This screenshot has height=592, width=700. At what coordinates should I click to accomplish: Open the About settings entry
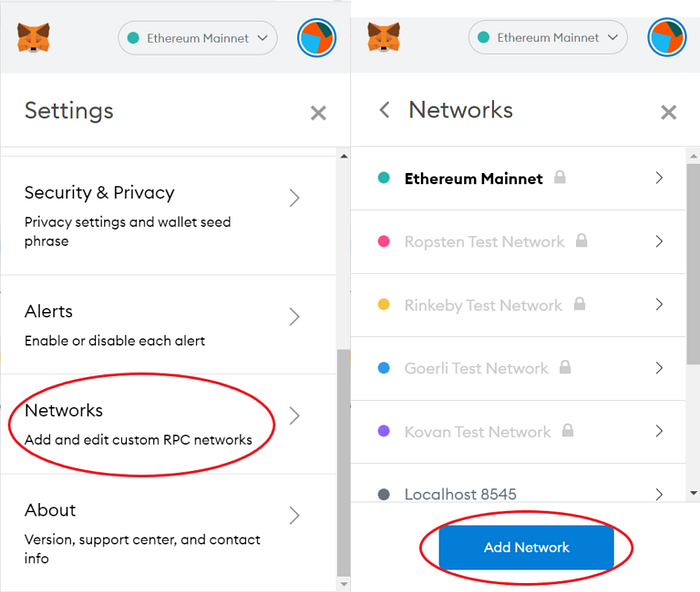pos(168,532)
